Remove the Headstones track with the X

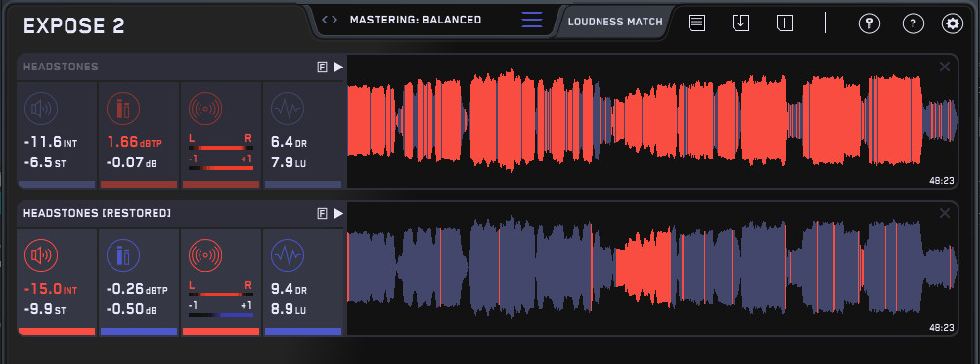(x=945, y=67)
